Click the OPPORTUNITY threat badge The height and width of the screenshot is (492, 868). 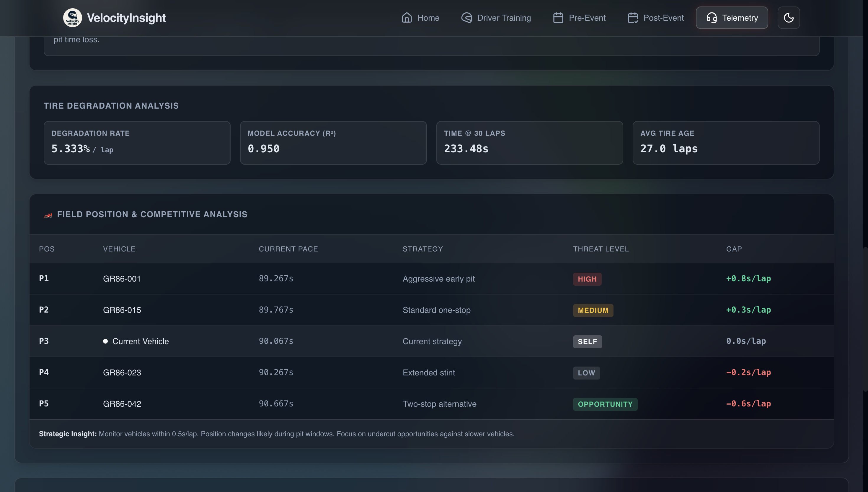pyautogui.click(x=605, y=404)
